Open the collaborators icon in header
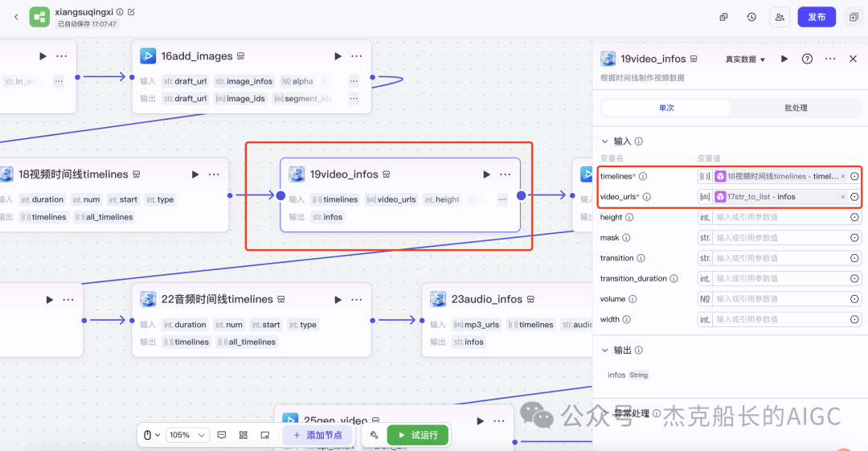Screen dimensions: 868x451 (x=780, y=17)
